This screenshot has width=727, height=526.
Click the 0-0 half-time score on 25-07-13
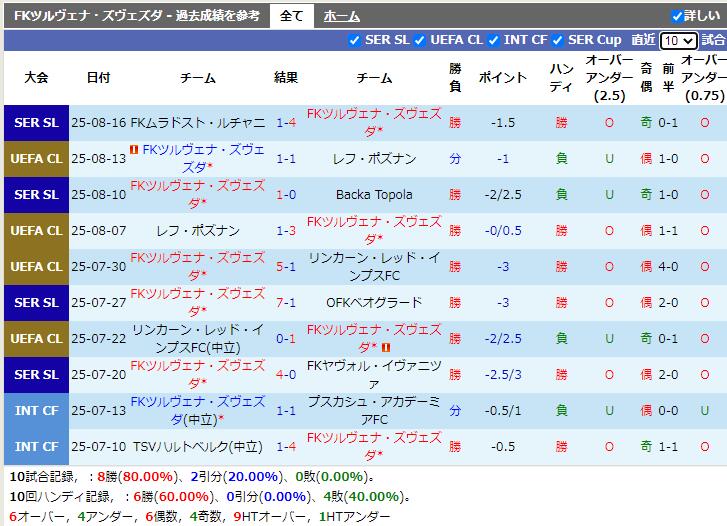668,411
